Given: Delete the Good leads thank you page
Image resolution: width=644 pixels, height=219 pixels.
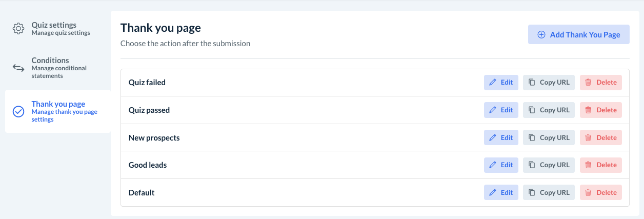Looking at the screenshot, I should 601,165.
